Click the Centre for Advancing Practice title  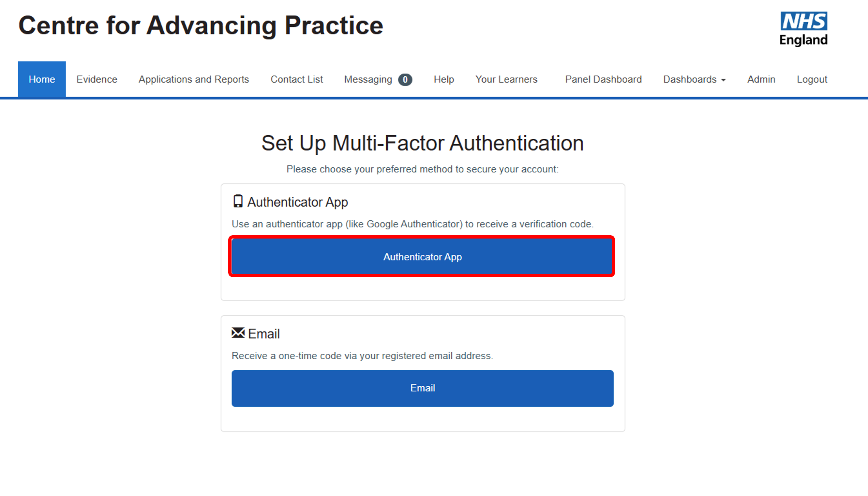click(201, 25)
